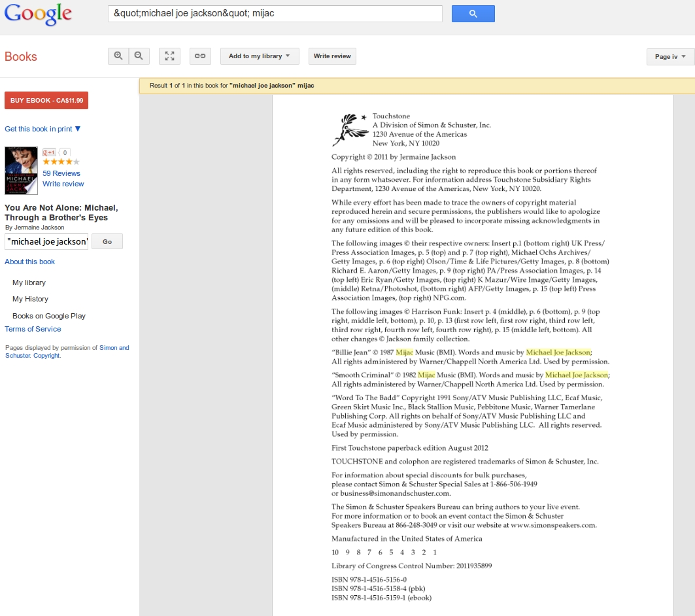This screenshot has width=695, height=616.
Task: Expand Get this book in print
Action: coord(42,129)
